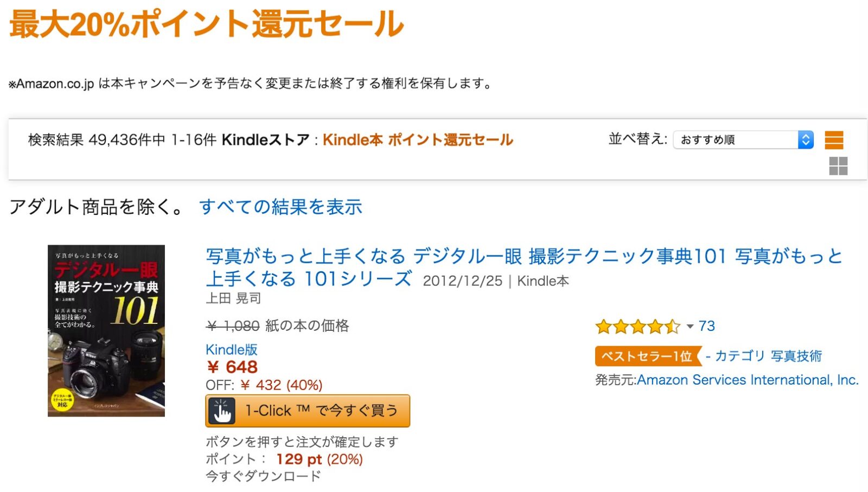Viewport: 868px width, 492px height.
Task: Click the ベストセラー1位 badge
Action: click(x=647, y=356)
